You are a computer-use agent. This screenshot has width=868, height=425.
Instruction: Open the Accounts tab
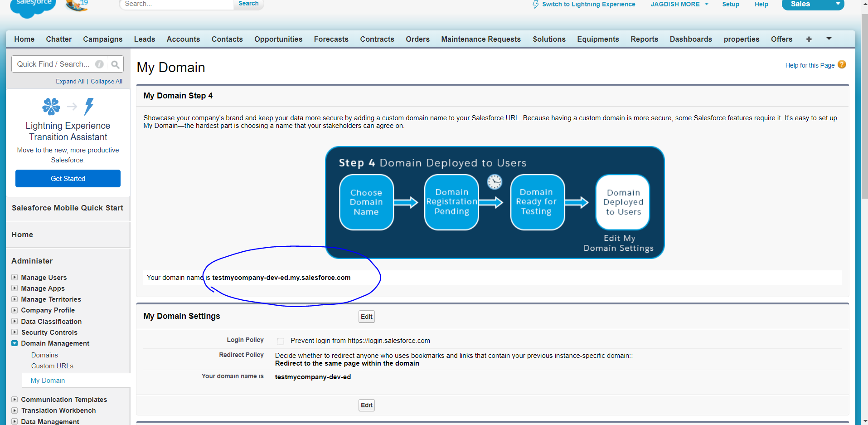coord(183,39)
